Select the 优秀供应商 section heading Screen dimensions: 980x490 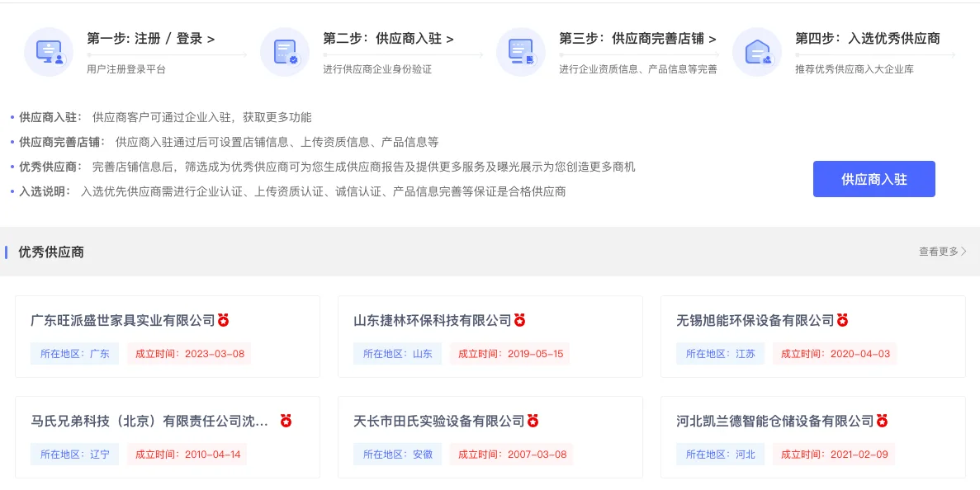click(51, 252)
